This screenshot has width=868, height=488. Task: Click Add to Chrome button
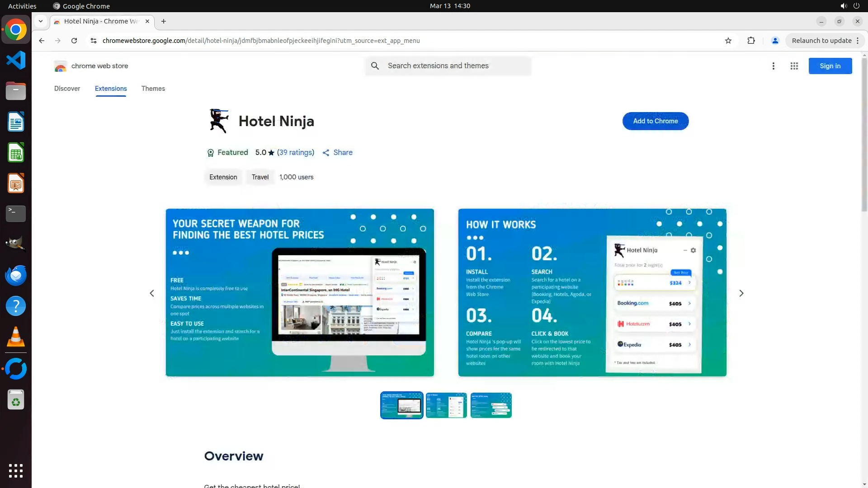tap(655, 121)
